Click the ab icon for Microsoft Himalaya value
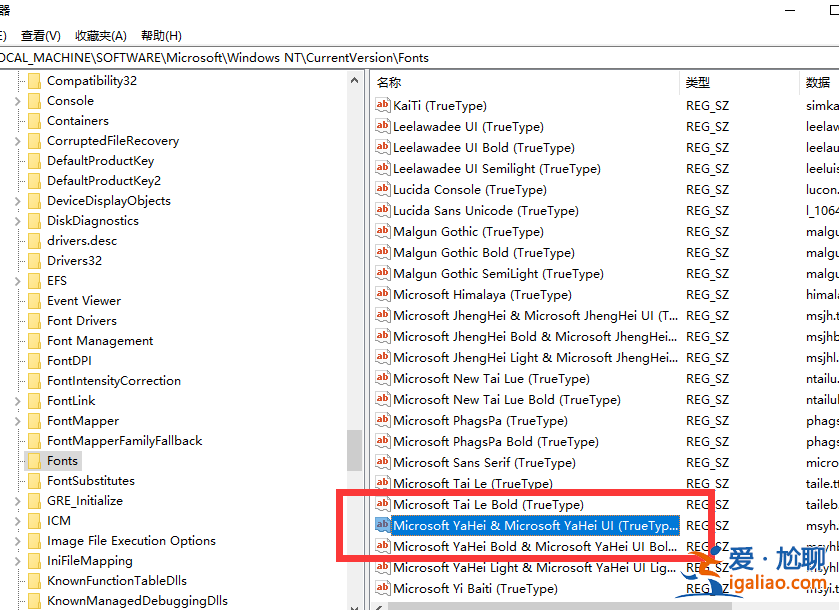 tap(382, 294)
